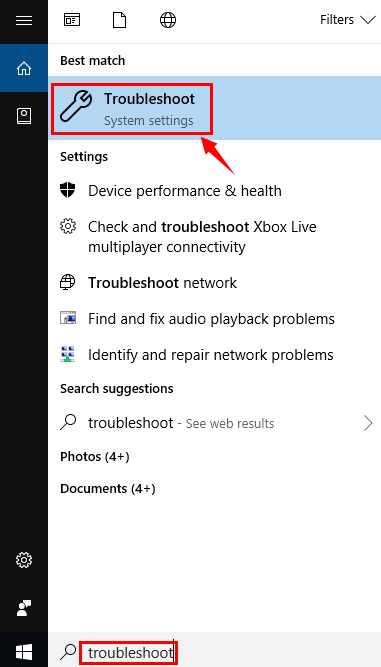Filter results by Documents icon
The width and height of the screenshot is (381, 667).
point(119,20)
